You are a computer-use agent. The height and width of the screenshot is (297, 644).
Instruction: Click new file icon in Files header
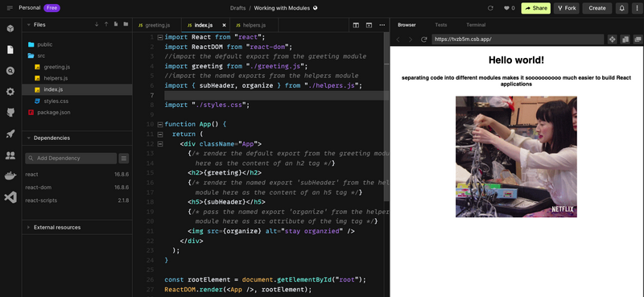point(116,25)
